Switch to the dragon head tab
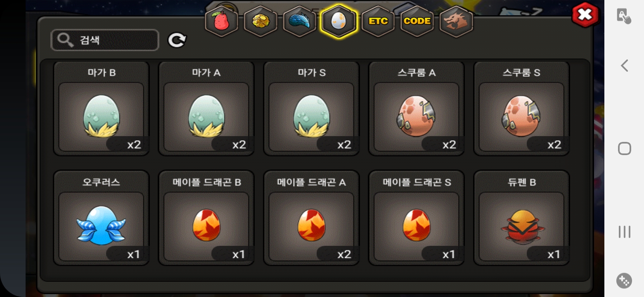This screenshot has height=297, width=644. [456, 21]
